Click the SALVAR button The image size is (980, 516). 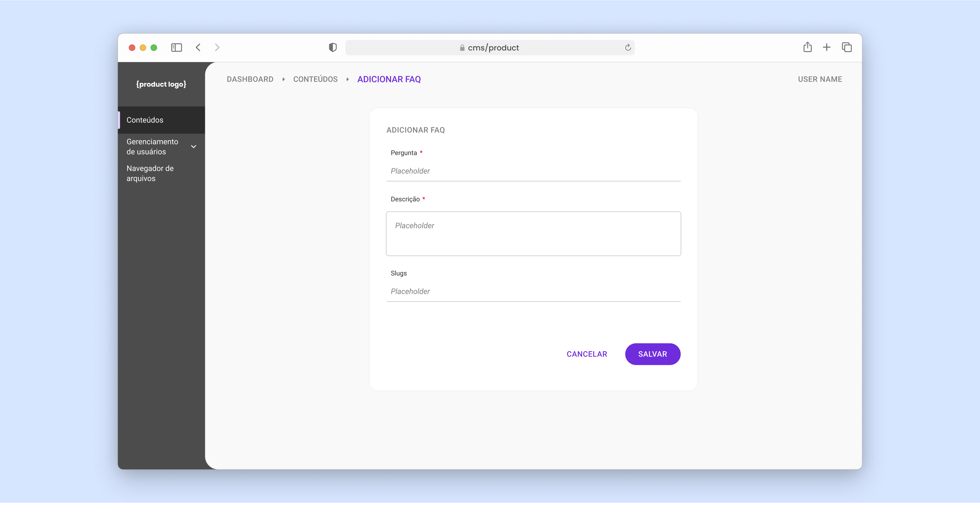tap(652, 354)
